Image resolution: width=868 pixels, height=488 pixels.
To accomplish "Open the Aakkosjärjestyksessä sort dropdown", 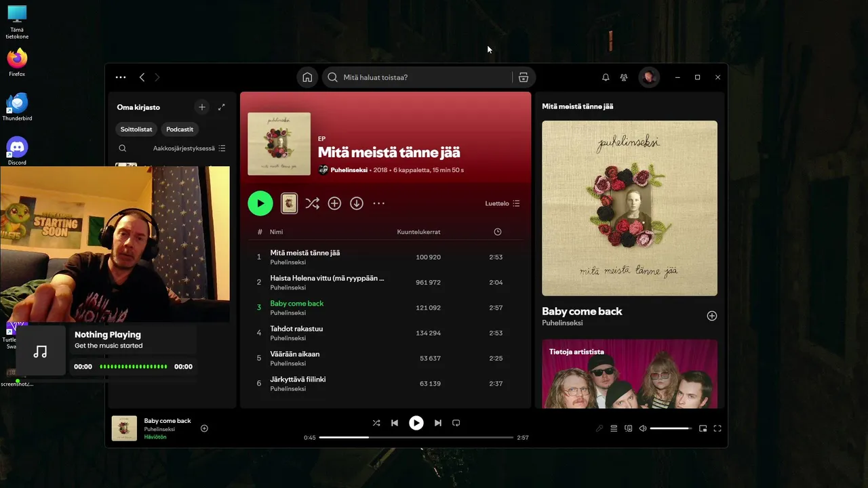I will click(x=189, y=148).
